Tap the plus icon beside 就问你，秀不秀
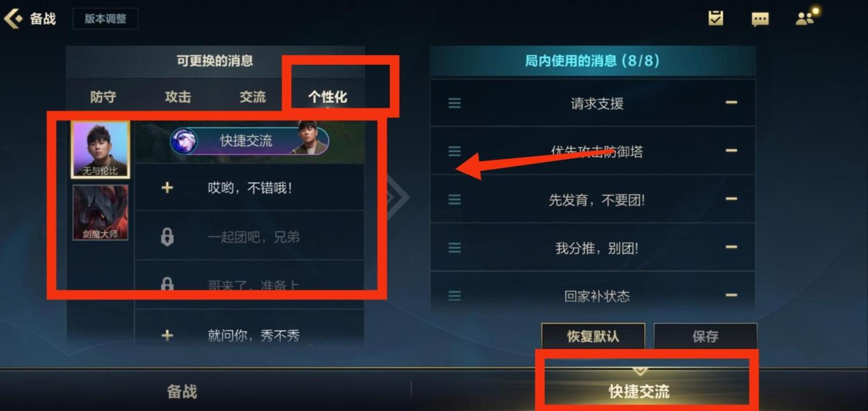 click(x=167, y=335)
